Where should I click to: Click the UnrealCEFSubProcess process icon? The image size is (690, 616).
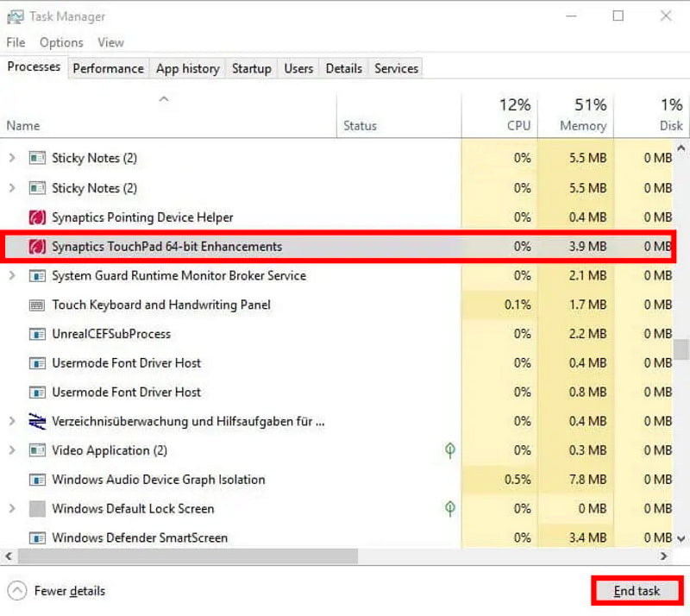37,334
